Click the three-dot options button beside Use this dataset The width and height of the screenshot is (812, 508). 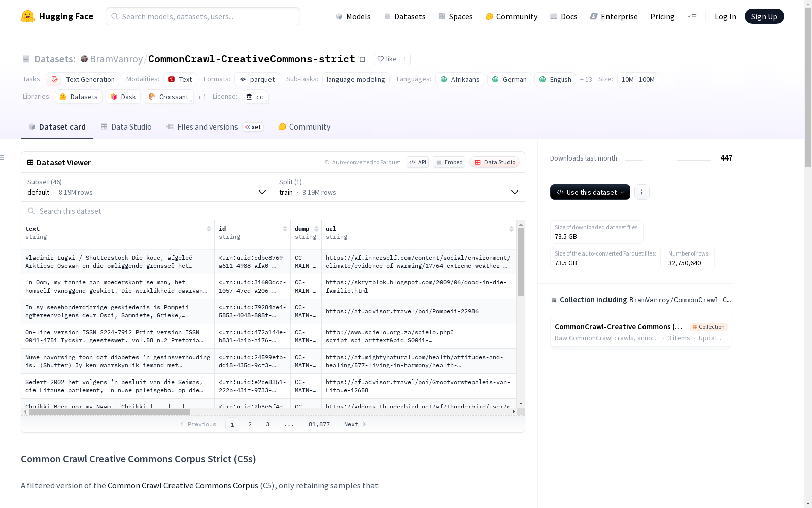tap(642, 192)
